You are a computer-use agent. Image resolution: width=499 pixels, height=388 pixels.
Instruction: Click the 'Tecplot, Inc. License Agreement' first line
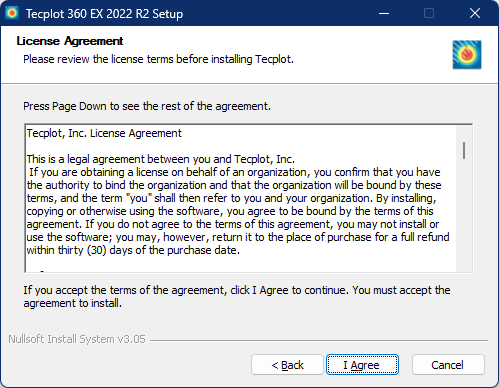pyautogui.click(x=104, y=133)
